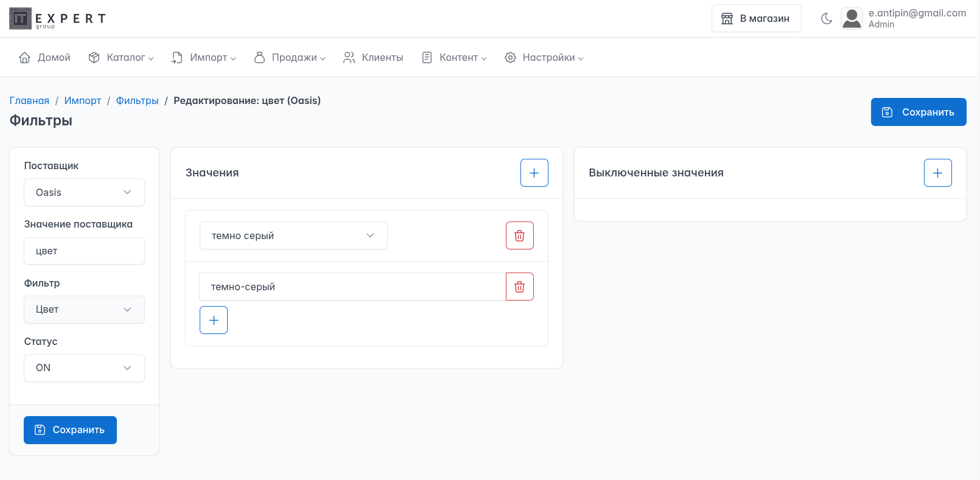The image size is (980, 480).
Task: Open the Статус ON dropdown
Action: 84,368
